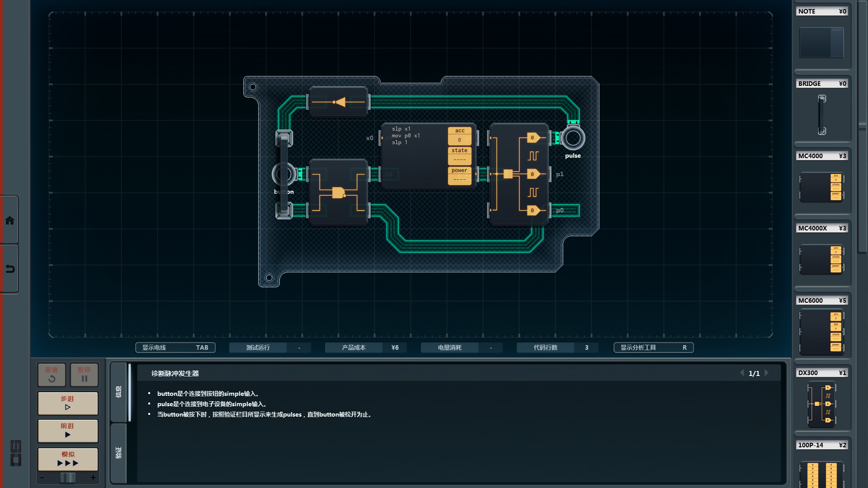Click the 模拟 simulate button

pyautogui.click(x=68, y=459)
